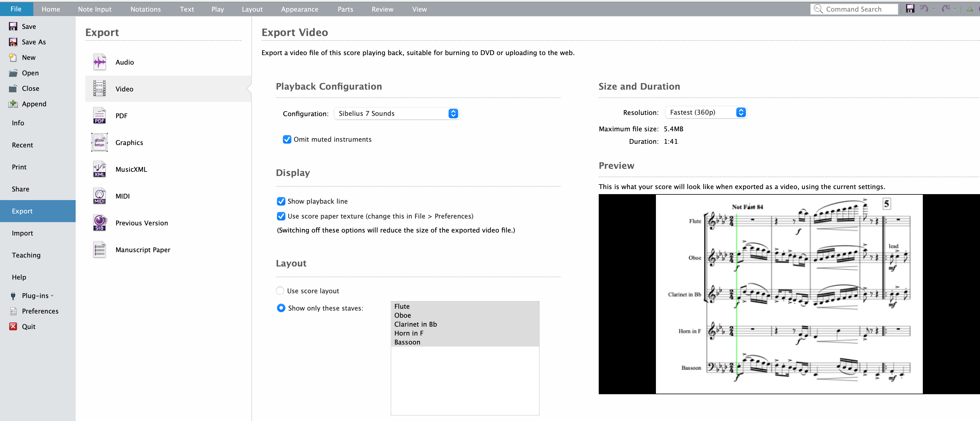Click the Manuscript Paper icon
The height and width of the screenshot is (421, 980).
100,250
